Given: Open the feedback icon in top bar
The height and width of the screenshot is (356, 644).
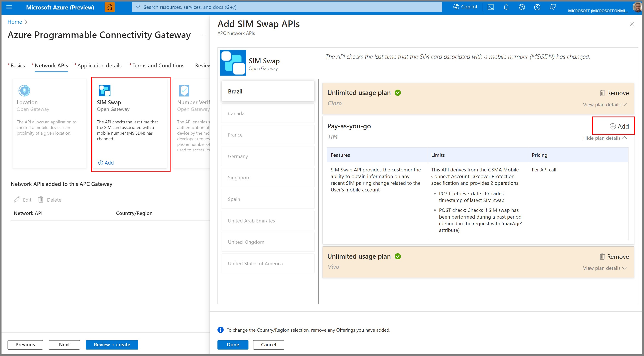Looking at the screenshot, I should tap(552, 7).
